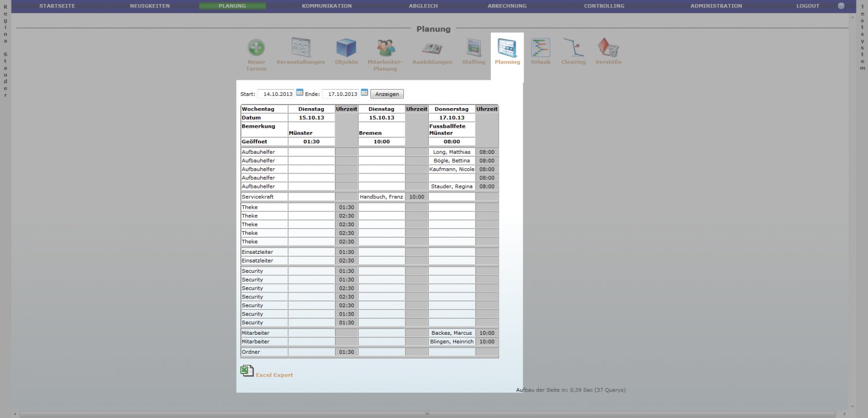The image size is (868, 418).
Task: Click the Donnerstag column header
Action: coord(452,109)
